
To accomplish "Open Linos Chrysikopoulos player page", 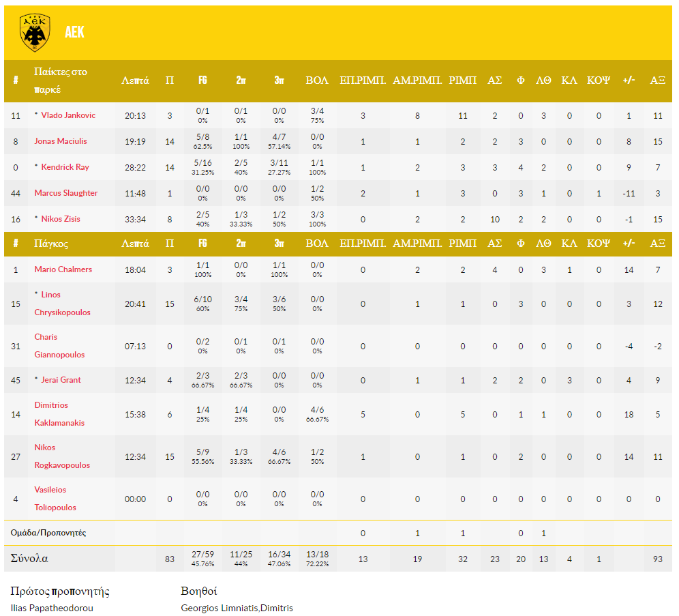I will (62, 304).
